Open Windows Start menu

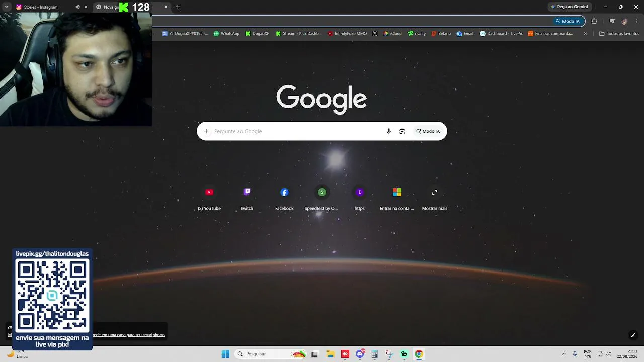coord(225,354)
